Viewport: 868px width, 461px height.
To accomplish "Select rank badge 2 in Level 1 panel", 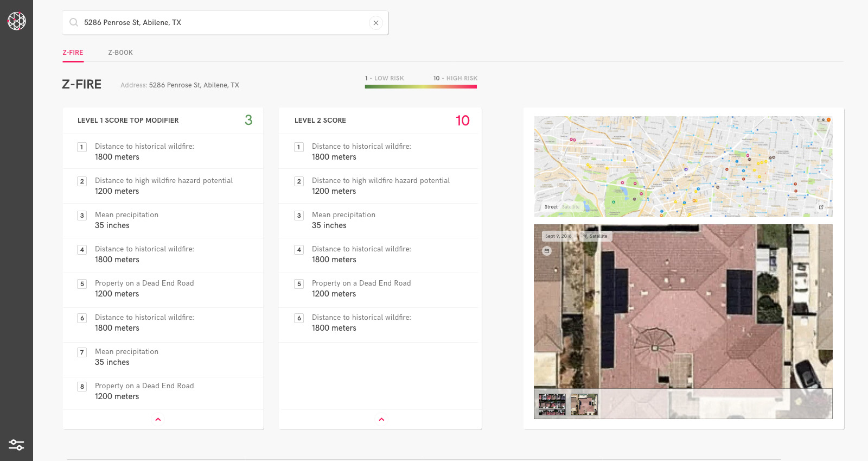I will pos(82,181).
